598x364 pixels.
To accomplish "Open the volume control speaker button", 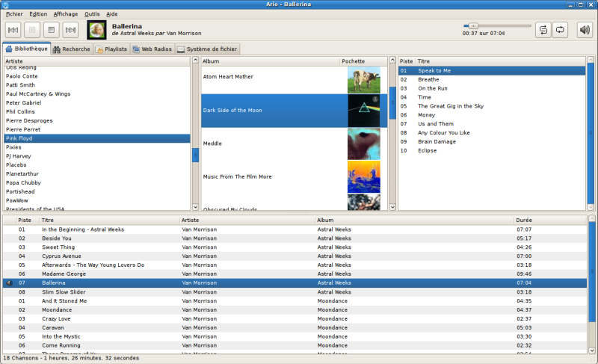I will [x=585, y=30].
